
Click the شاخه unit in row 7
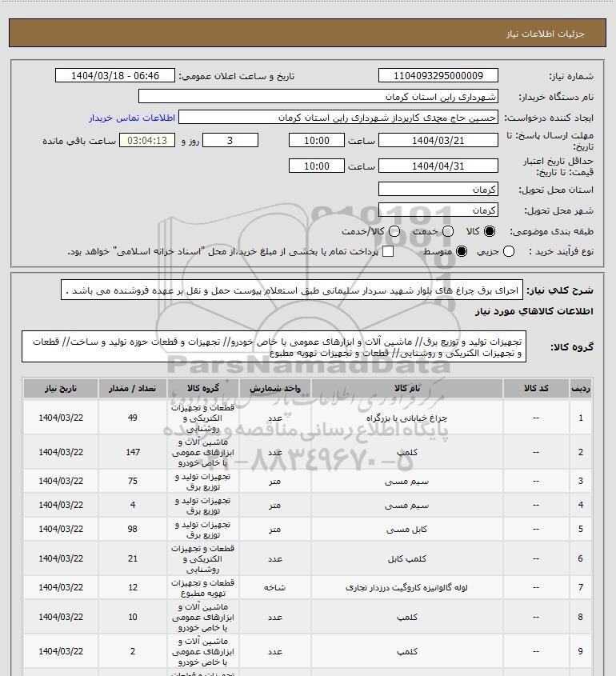pos(275,588)
